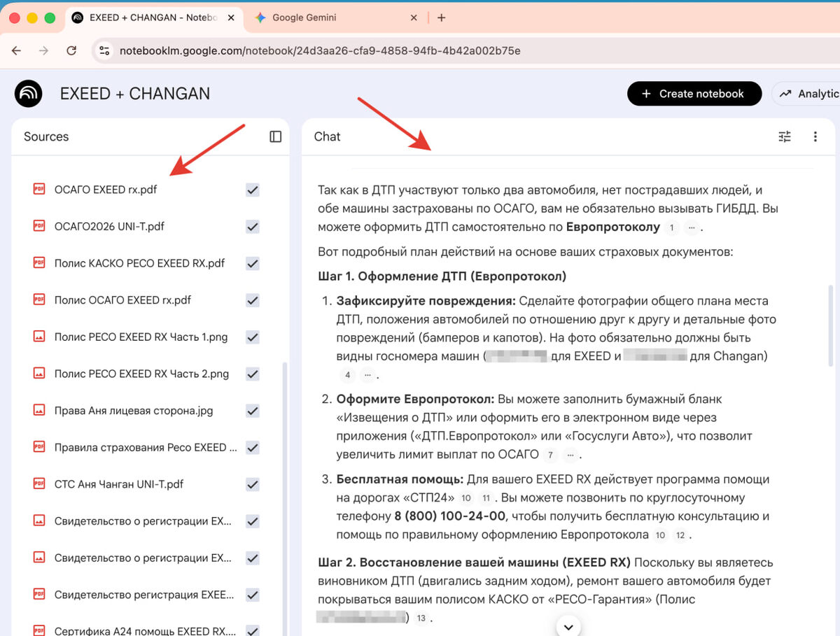Click PDF icon of СТС Аня Чанган UNI-T.pdf
Viewport: 840px width, 636px height.
click(39, 484)
